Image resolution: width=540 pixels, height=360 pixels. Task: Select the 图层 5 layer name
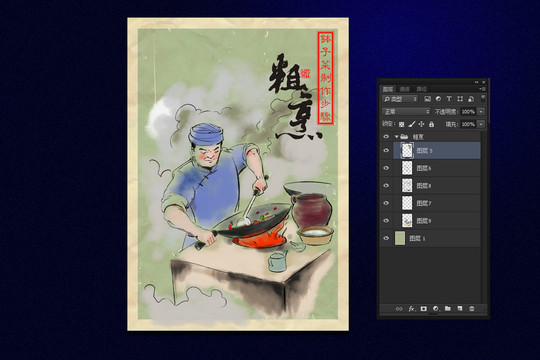tap(424, 151)
